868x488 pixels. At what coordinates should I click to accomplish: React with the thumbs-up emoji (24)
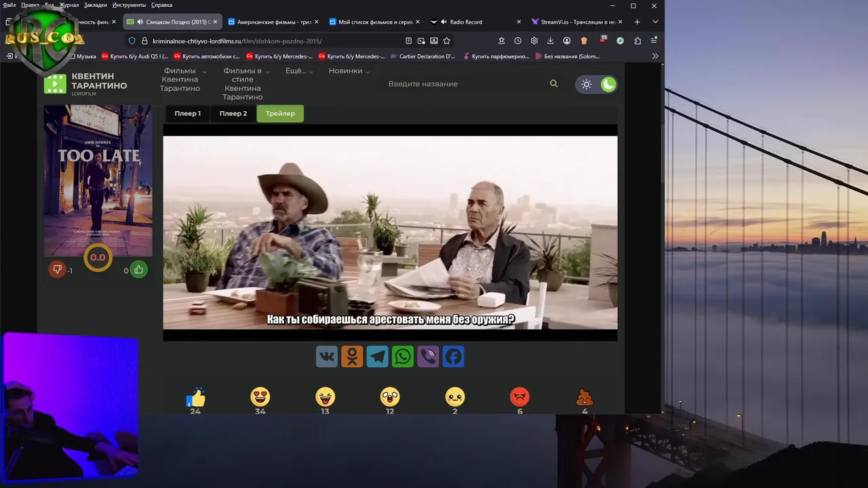(x=195, y=397)
